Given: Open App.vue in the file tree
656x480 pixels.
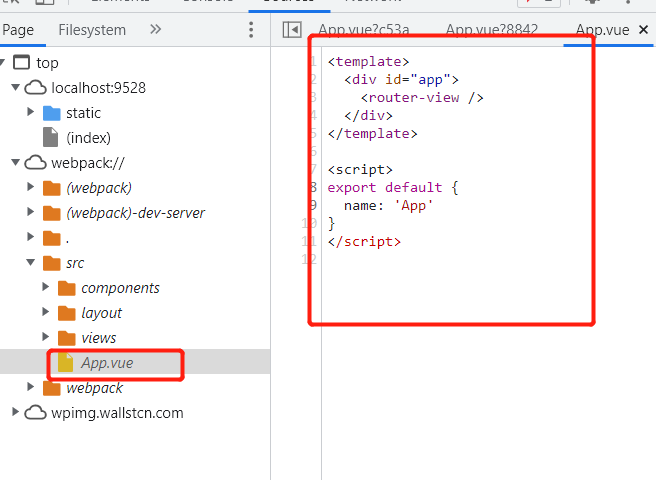Looking at the screenshot, I should (x=107, y=363).
